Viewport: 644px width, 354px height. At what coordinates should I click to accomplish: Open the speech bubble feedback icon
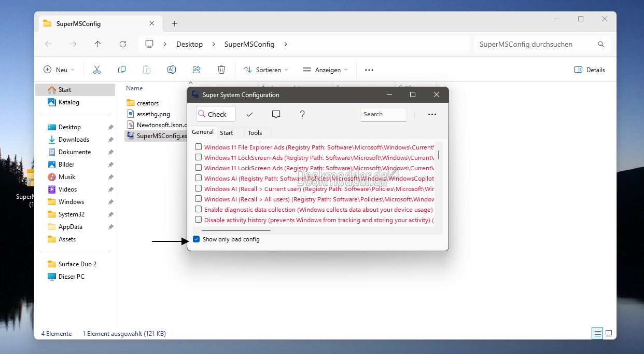(x=276, y=114)
